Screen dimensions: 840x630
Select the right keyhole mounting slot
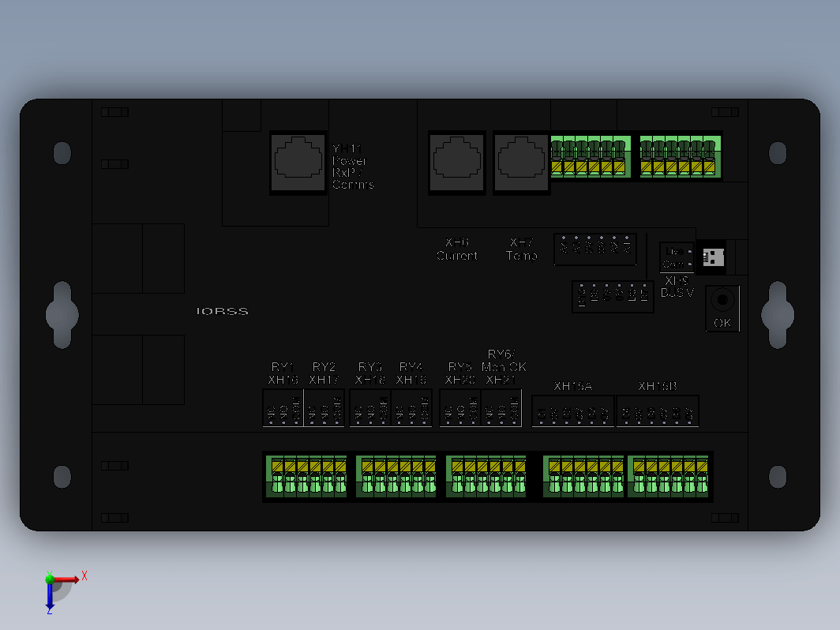click(x=778, y=315)
